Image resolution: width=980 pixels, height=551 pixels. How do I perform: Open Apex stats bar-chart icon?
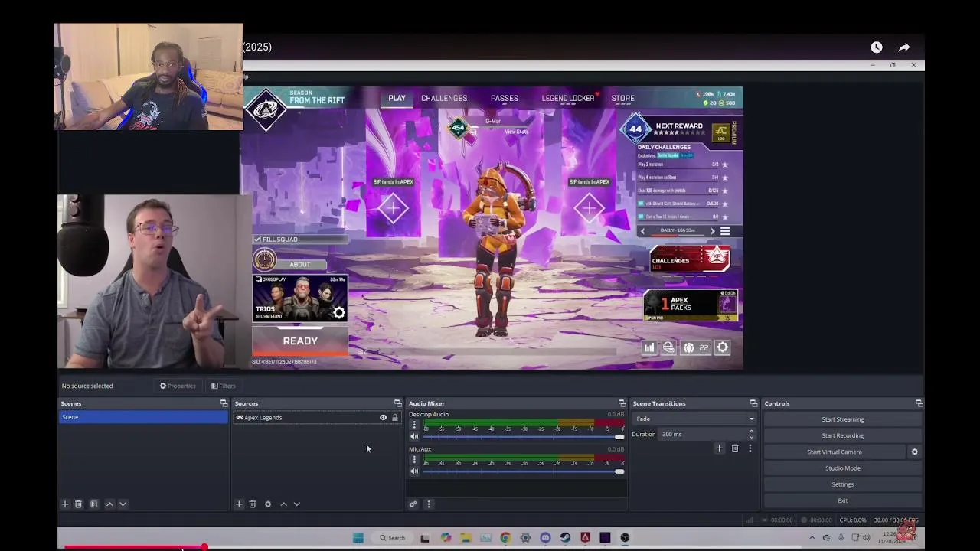(x=649, y=347)
